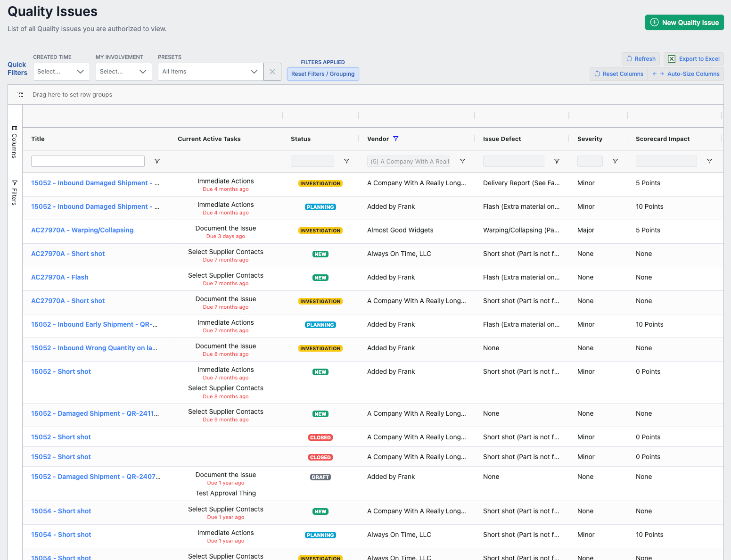731x560 pixels.
Task: Open the Columns side panel
Action: coord(15,142)
